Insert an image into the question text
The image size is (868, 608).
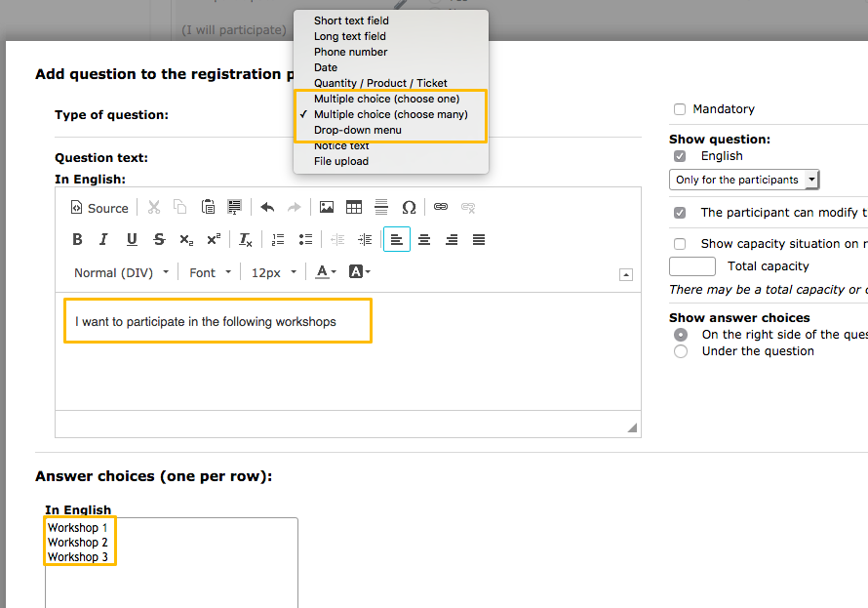[327, 208]
